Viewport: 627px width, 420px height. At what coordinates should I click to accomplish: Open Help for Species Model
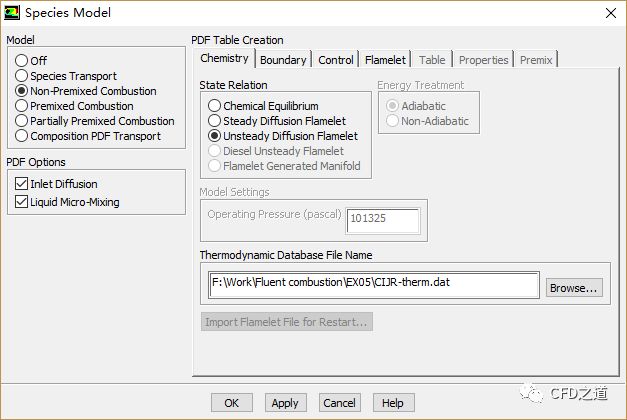point(392,403)
